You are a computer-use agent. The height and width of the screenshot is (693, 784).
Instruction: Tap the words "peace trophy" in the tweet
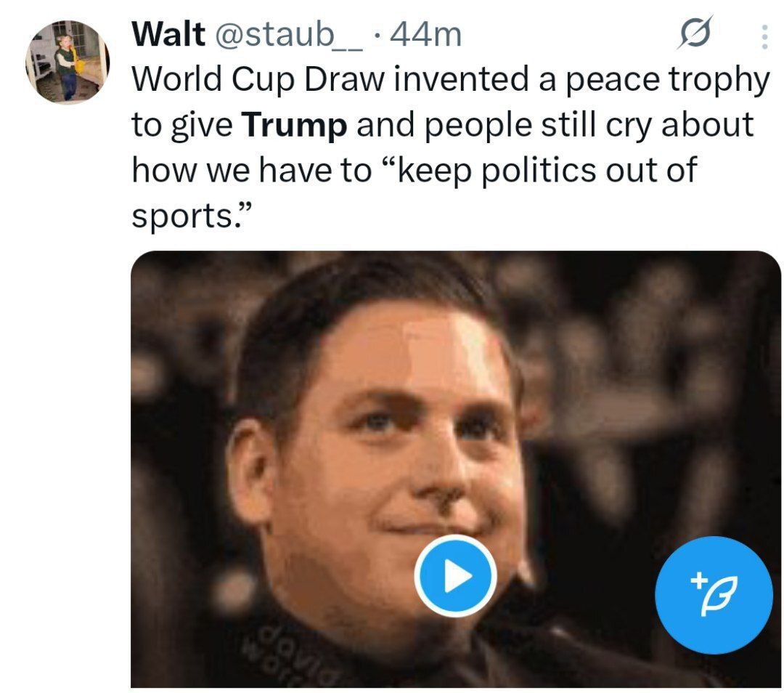point(666,80)
